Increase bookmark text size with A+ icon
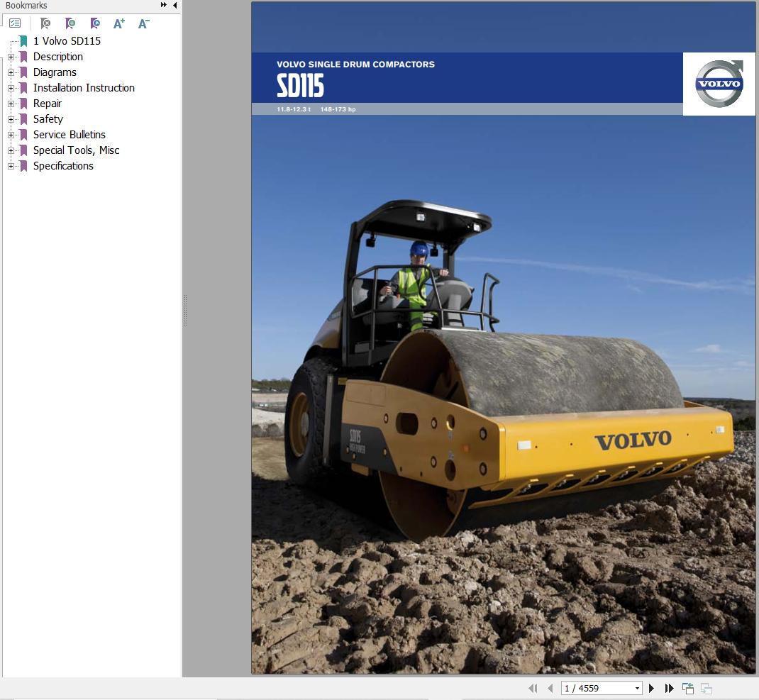Image resolution: width=759 pixels, height=700 pixels. [119, 23]
